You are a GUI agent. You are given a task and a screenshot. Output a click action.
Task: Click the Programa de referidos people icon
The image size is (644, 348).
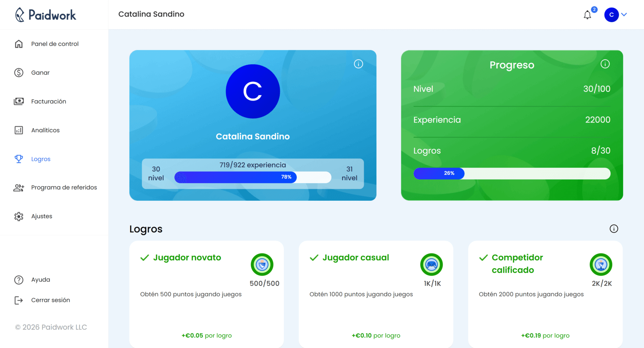[19, 187]
